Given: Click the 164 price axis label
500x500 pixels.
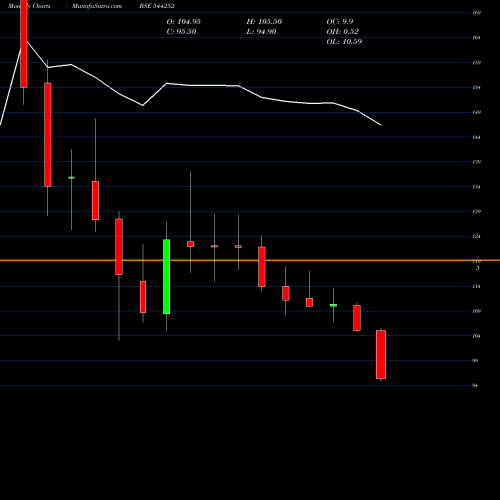Looking at the screenshot, I should (x=477, y=38).
